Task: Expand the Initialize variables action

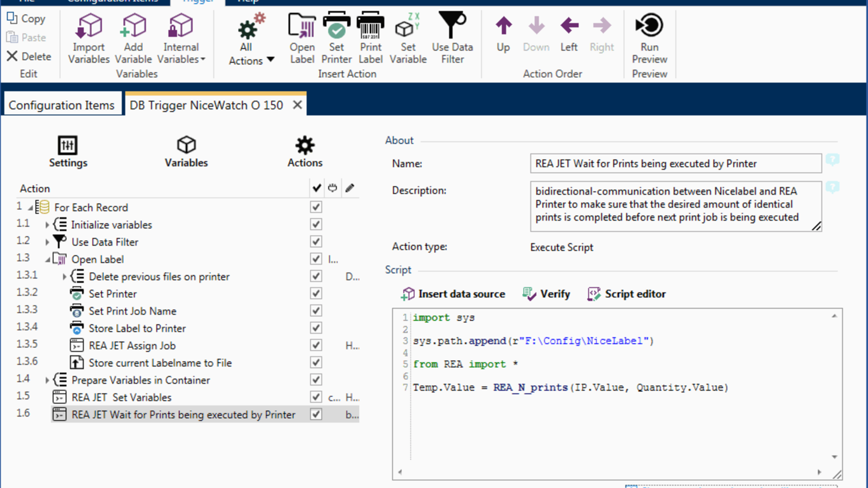Action: tap(47, 224)
